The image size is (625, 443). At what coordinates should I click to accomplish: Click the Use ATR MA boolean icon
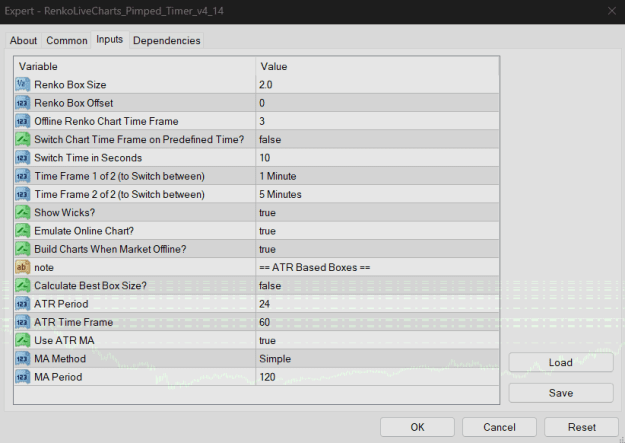(22, 341)
